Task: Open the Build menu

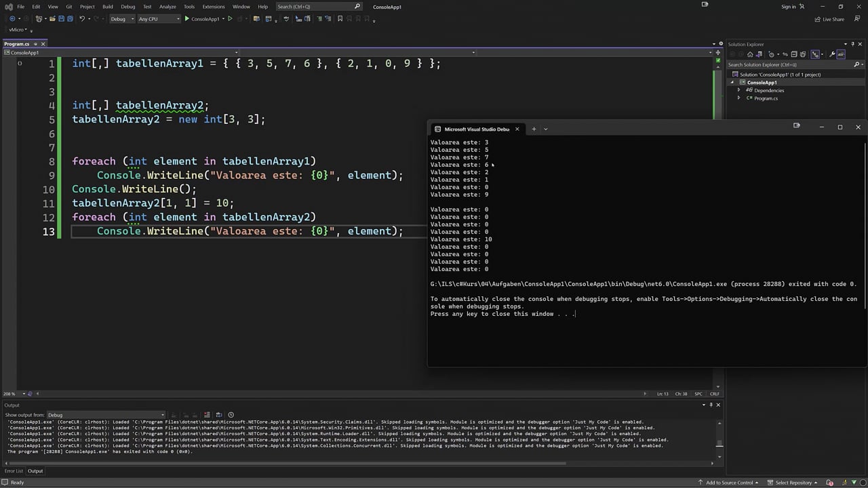Action: tap(108, 7)
